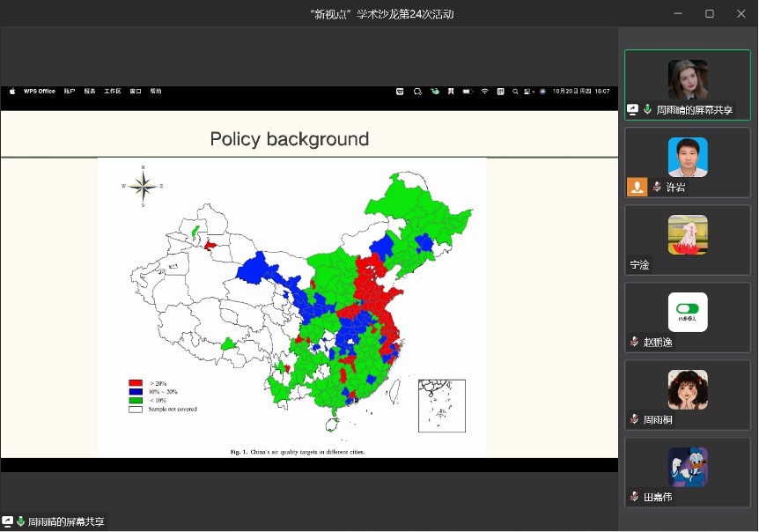
Task: Select 田嘉伟's Donald Duck avatar
Action: pyautogui.click(x=688, y=467)
